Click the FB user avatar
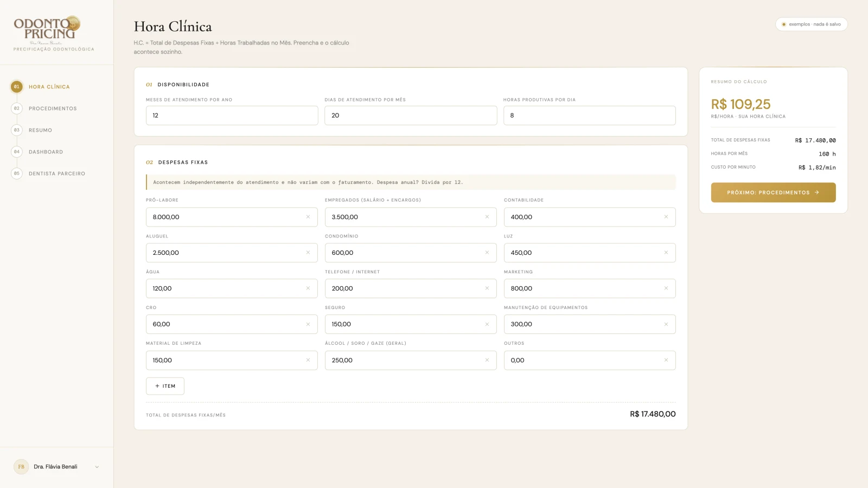The width and height of the screenshot is (868, 488). (21, 467)
